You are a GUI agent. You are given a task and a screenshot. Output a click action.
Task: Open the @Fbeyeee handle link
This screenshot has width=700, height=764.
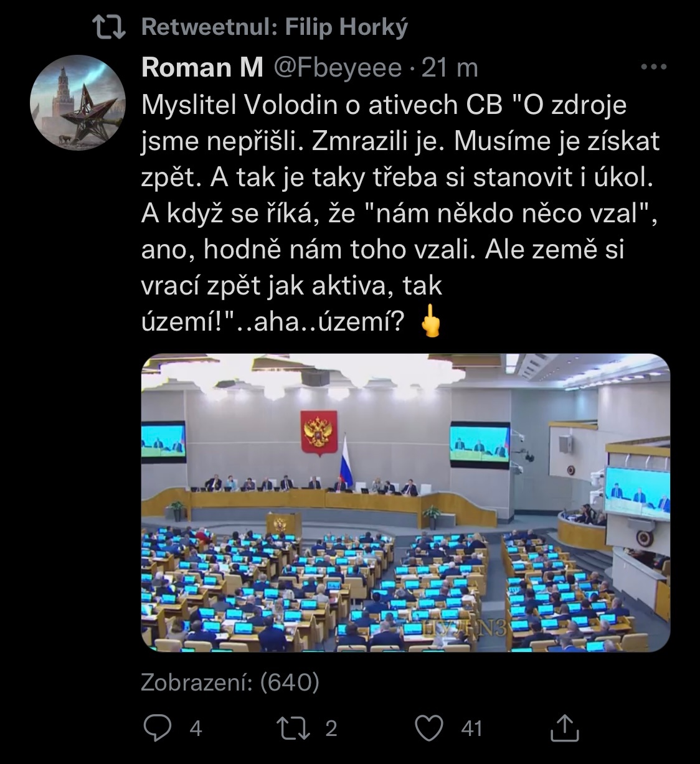point(338,68)
